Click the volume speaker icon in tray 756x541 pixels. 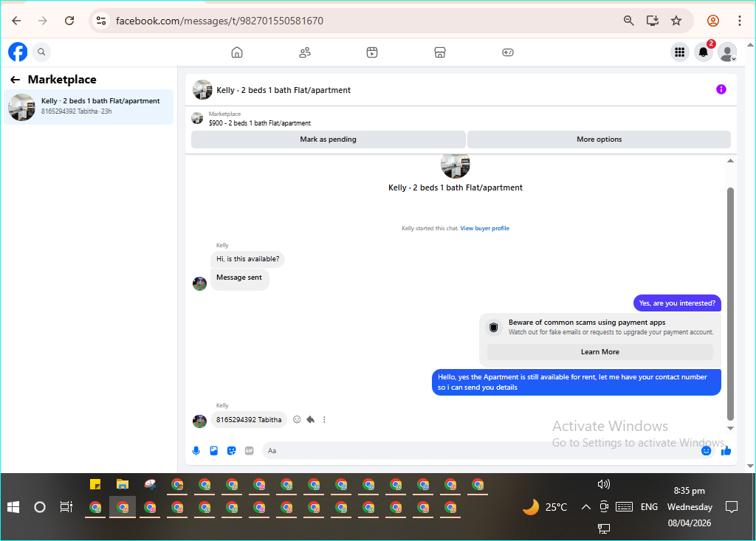point(604,484)
